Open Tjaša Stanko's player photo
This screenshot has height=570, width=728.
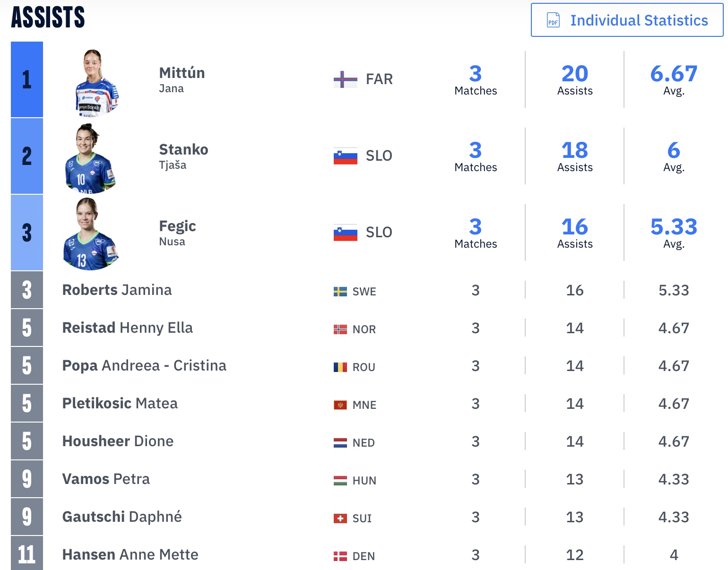pos(89,158)
